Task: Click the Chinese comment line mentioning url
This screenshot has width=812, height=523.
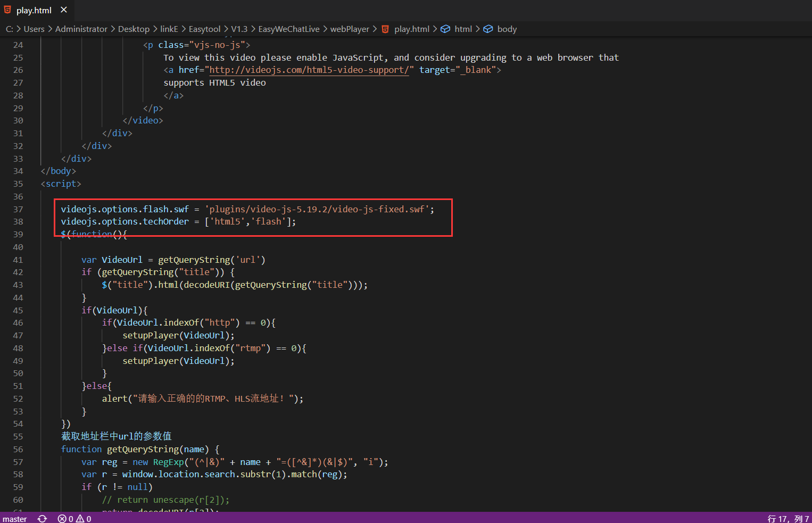Action: click(116, 436)
